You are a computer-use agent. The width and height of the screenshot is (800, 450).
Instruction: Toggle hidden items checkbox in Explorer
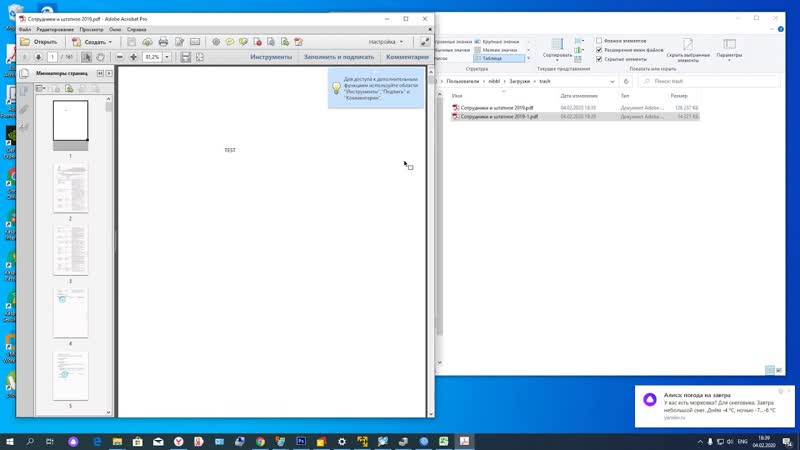[599, 59]
